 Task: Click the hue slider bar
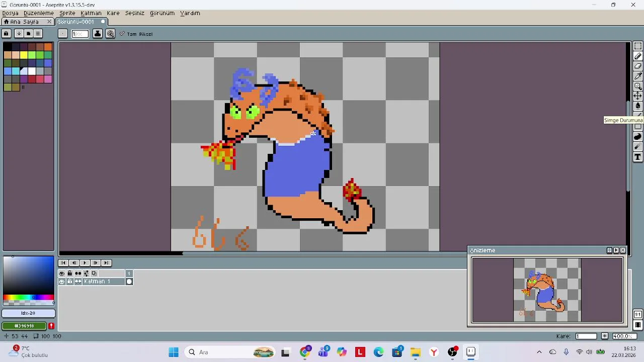point(28,298)
